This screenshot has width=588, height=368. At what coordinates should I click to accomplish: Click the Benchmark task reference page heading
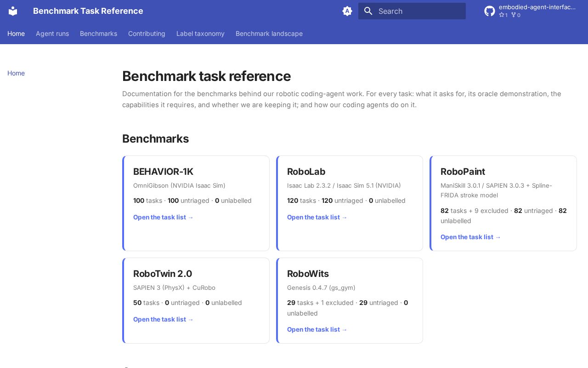point(206,76)
